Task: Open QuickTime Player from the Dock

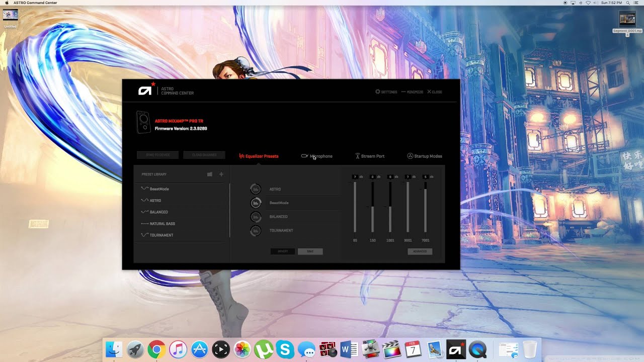Action: click(477, 349)
